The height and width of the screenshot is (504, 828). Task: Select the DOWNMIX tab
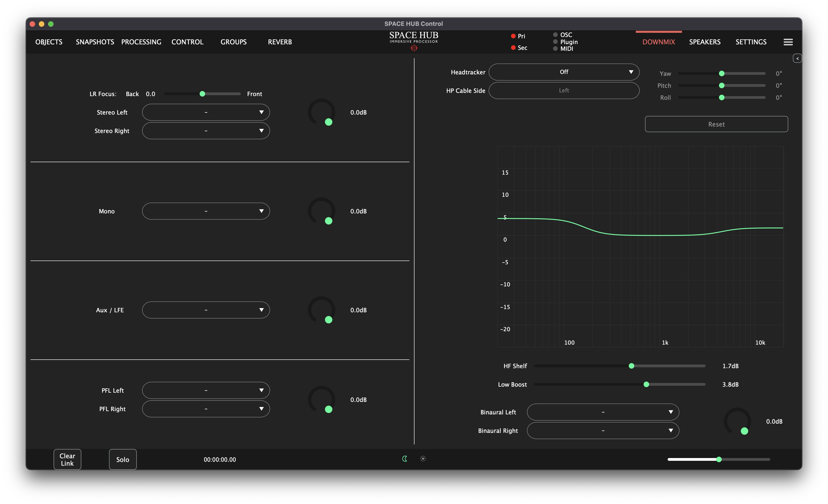(x=659, y=42)
